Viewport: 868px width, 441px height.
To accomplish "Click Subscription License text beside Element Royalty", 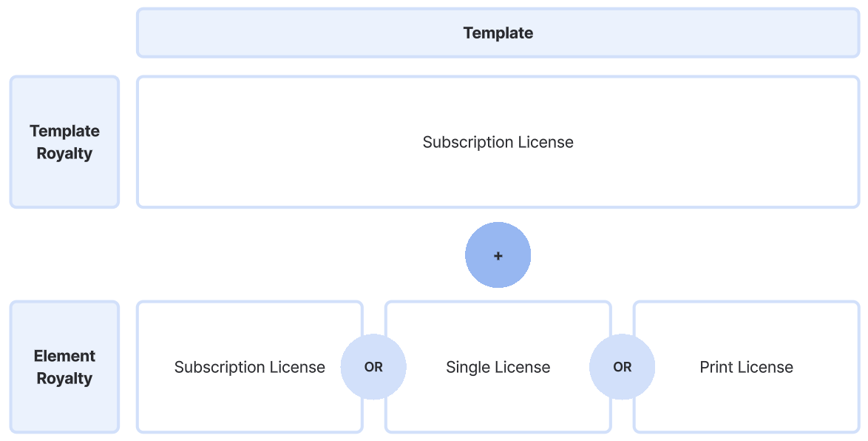I will (249, 367).
